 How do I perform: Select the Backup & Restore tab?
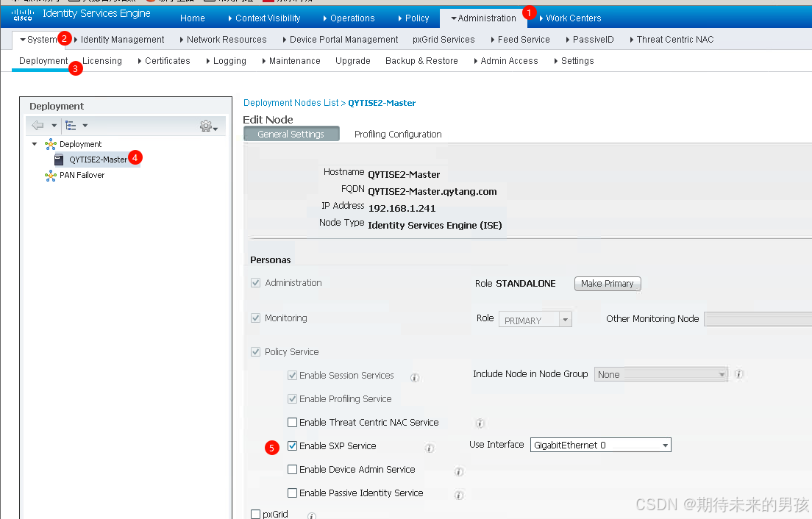point(421,60)
